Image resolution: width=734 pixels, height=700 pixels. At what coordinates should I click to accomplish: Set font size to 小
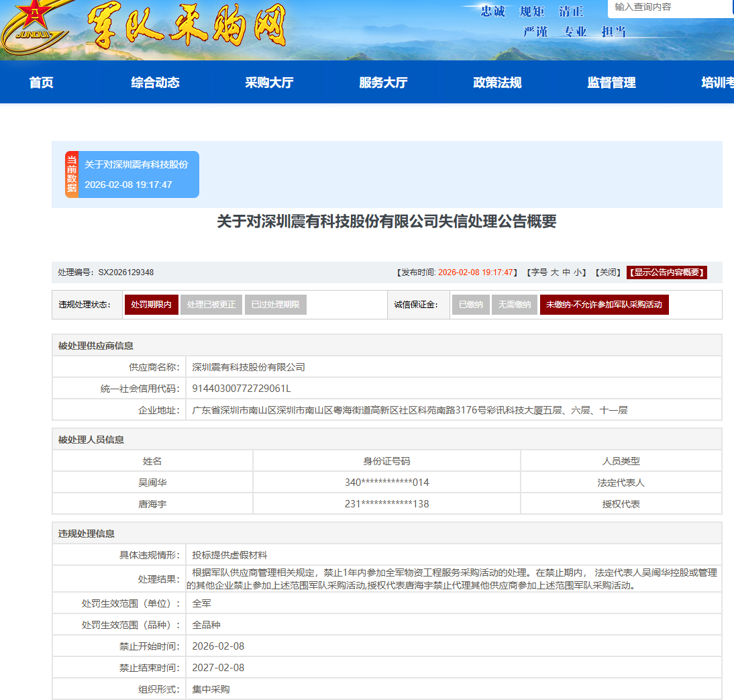578,272
